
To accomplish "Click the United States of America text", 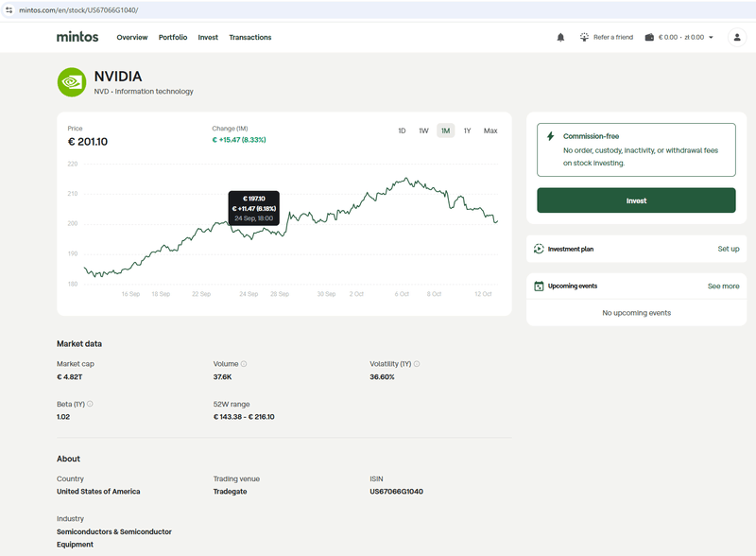I will (x=98, y=492).
